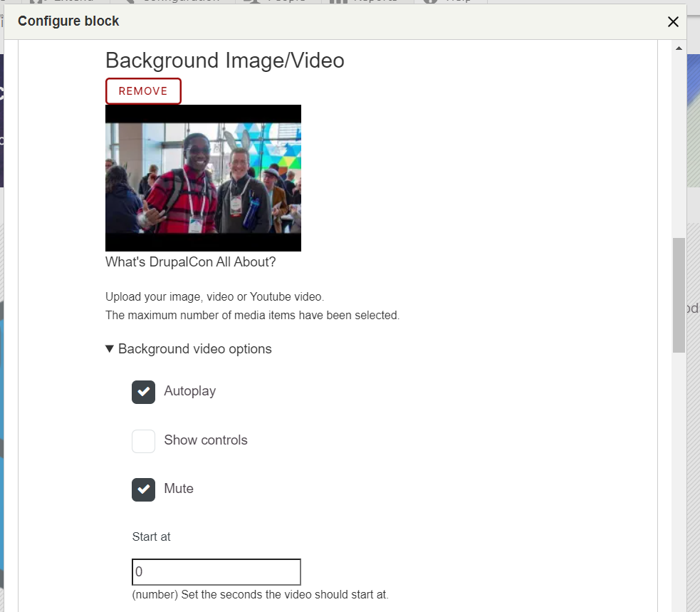Click the Start at label
The image size is (700, 612).
point(152,536)
